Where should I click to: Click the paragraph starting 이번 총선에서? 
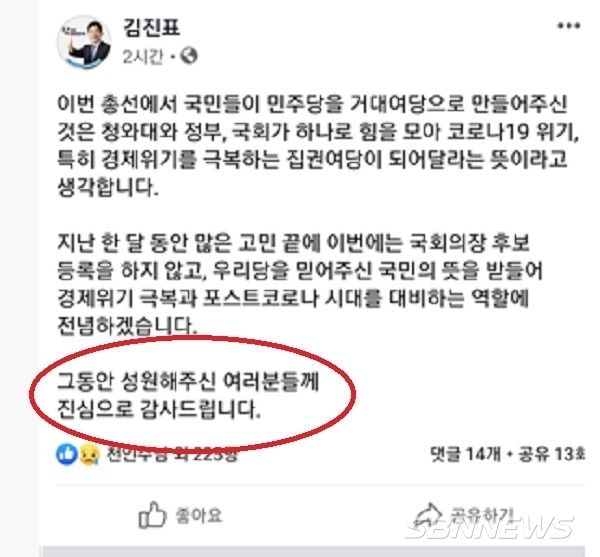(x=318, y=146)
